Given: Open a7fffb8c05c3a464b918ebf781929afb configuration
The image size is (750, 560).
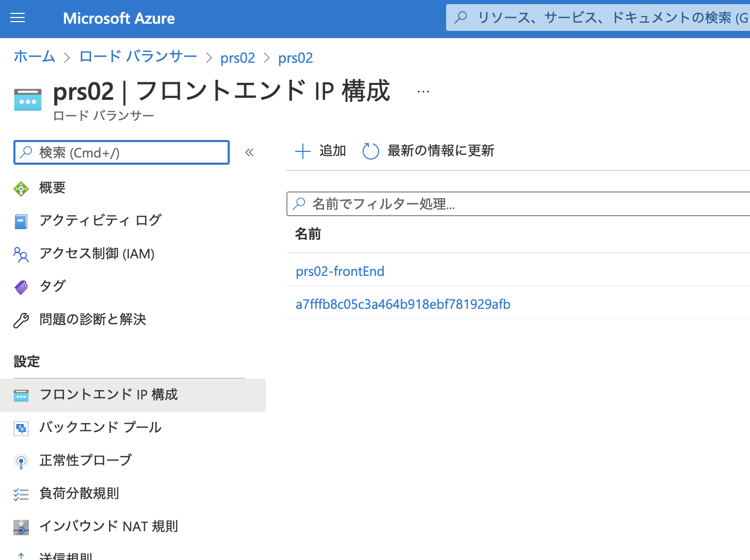Looking at the screenshot, I should [403, 304].
